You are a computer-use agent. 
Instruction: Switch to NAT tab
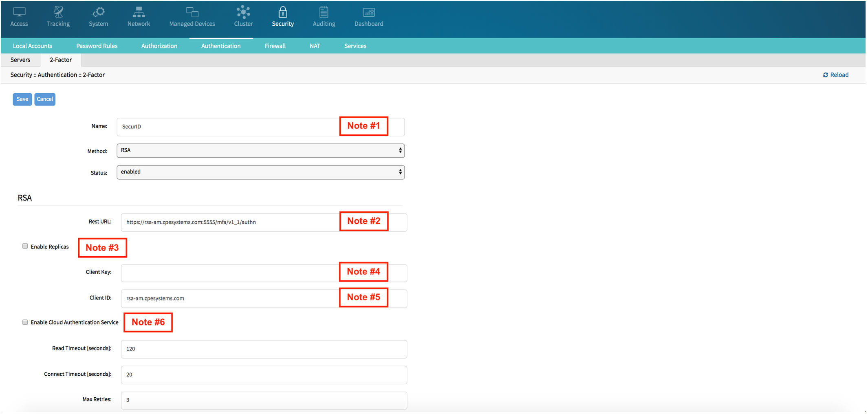pyautogui.click(x=315, y=46)
